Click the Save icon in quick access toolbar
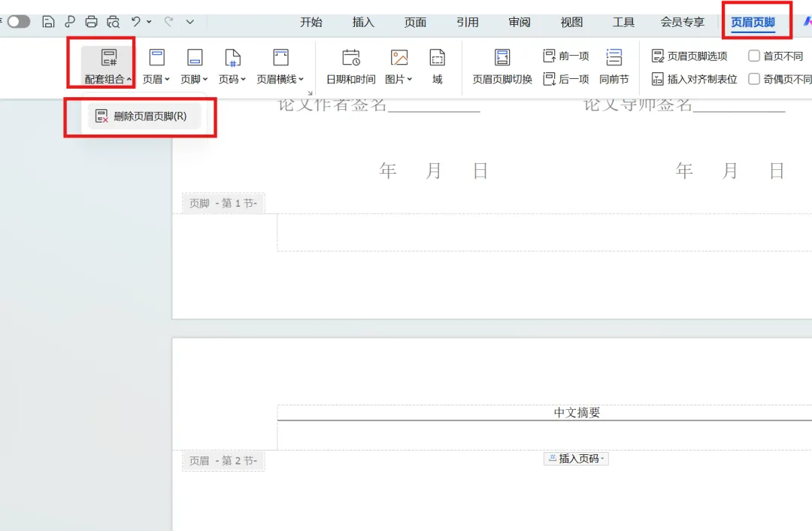The height and width of the screenshot is (531, 812). (x=48, y=22)
